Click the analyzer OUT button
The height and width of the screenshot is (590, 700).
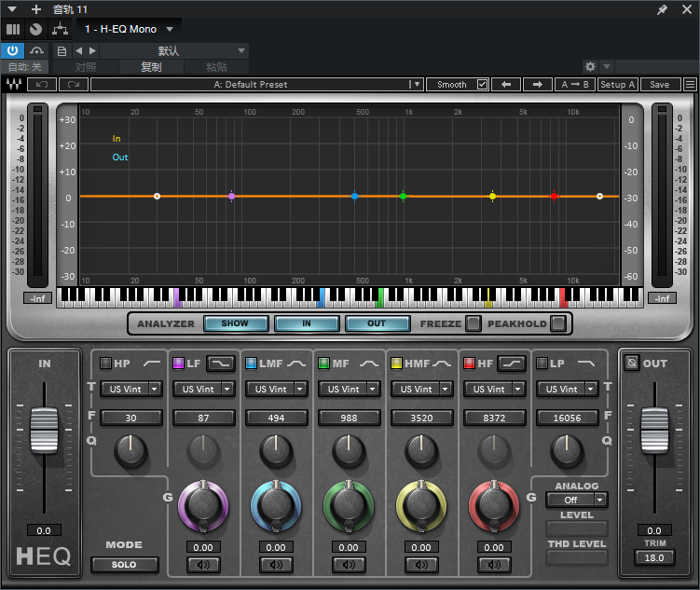pyautogui.click(x=377, y=323)
